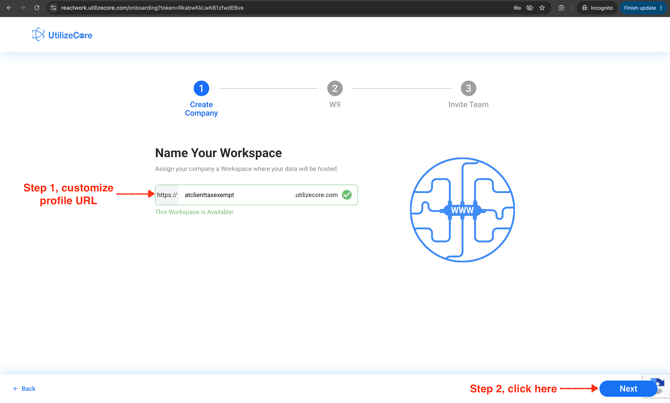Click the green availability checkmark icon

tap(347, 195)
